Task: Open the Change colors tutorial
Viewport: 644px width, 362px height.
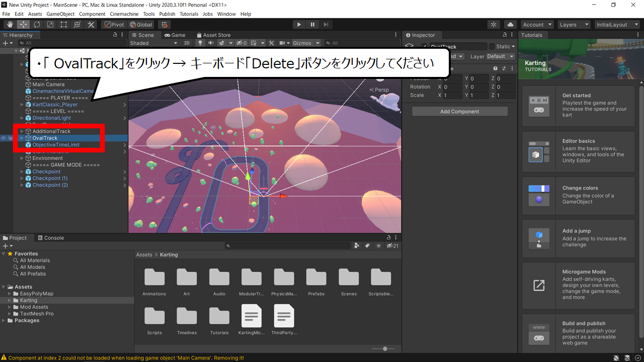Action: pyautogui.click(x=579, y=196)
